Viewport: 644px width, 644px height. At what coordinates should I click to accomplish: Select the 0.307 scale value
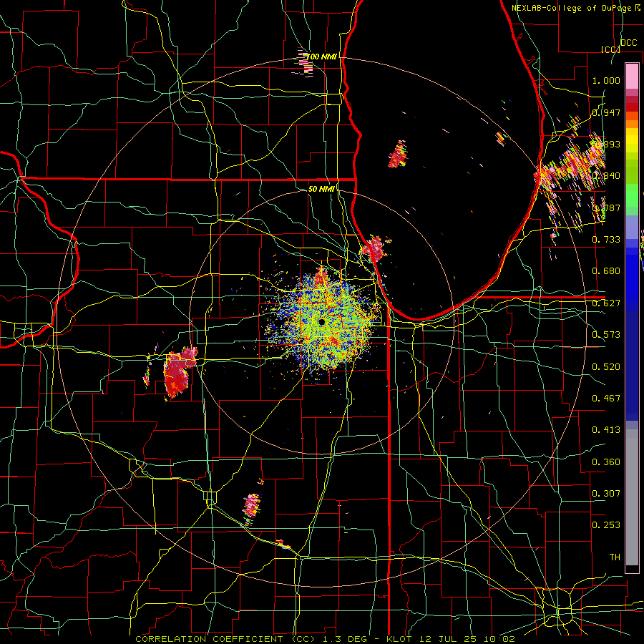[606, 494]
